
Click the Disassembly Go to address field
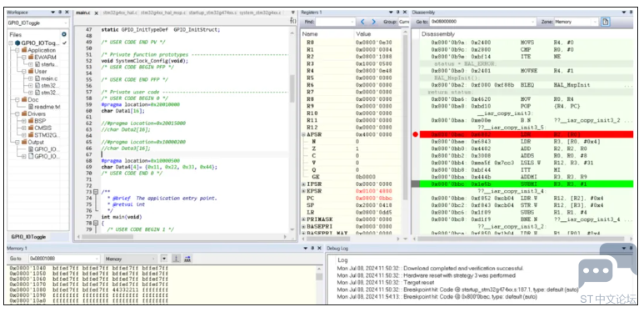tap(482, 22)
